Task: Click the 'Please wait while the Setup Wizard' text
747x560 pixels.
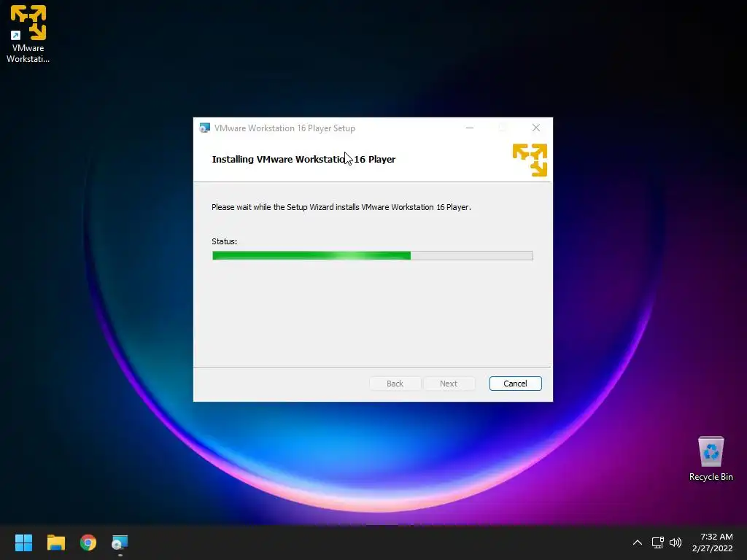Action: click(341, 207)
